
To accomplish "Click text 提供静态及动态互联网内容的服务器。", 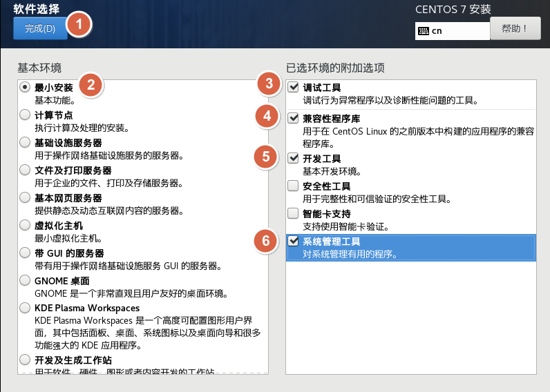I will tap(109, 211).
